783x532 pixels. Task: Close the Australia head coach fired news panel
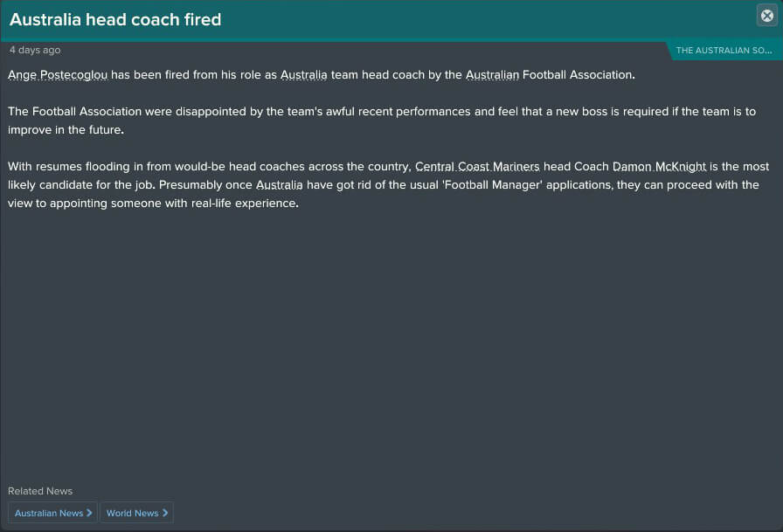click(767, 16)
